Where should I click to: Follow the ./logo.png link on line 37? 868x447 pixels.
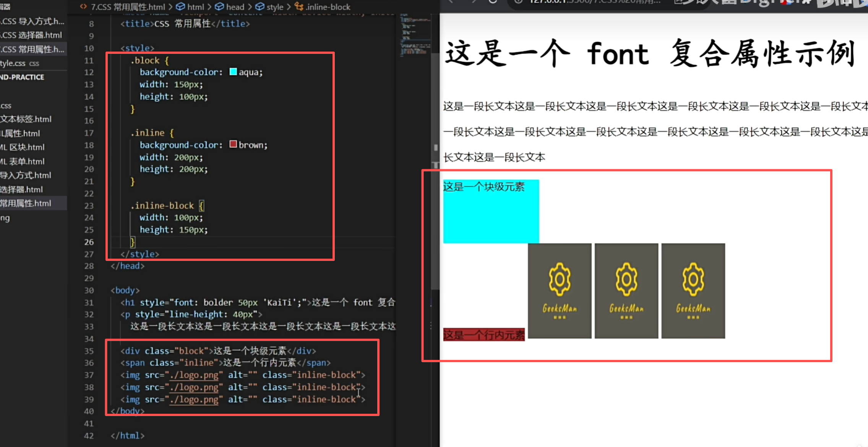194,375
